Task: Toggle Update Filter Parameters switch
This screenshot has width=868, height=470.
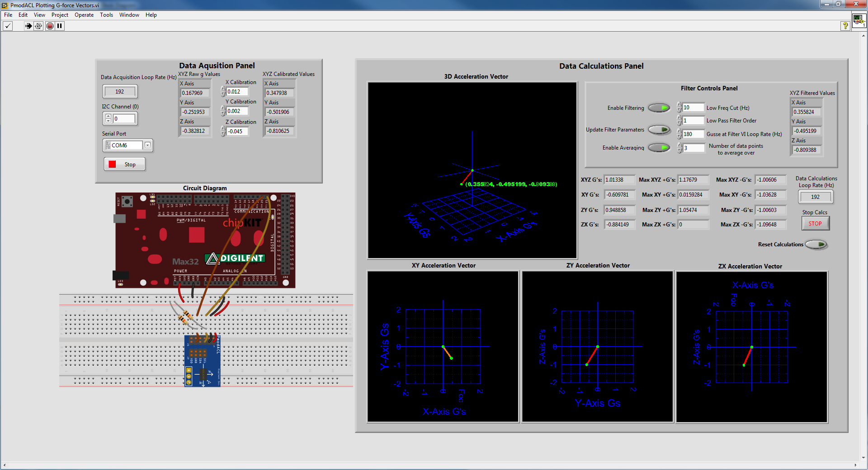Action: point(659,130)
